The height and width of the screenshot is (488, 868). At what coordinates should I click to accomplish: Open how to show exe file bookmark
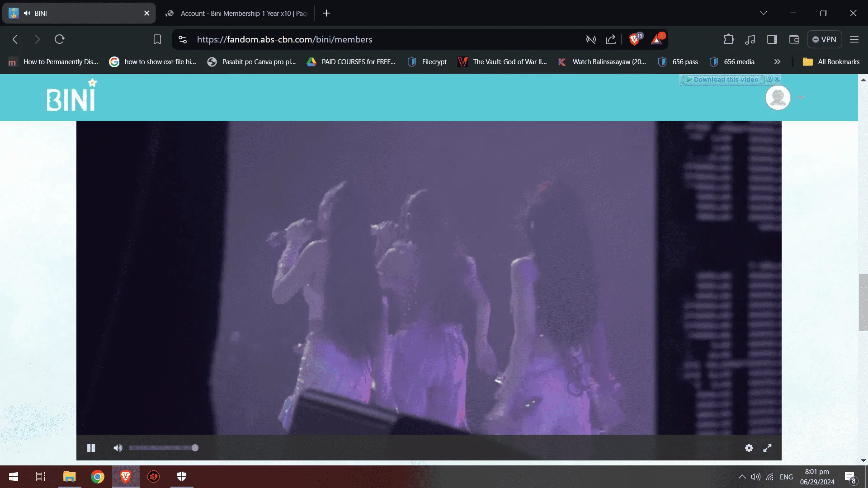153,62
